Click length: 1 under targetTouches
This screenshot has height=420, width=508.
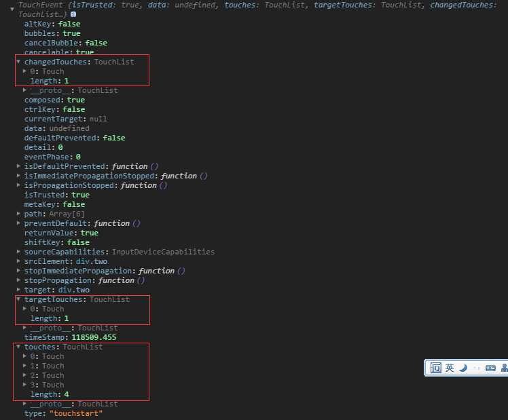click(x=50, y=318)
